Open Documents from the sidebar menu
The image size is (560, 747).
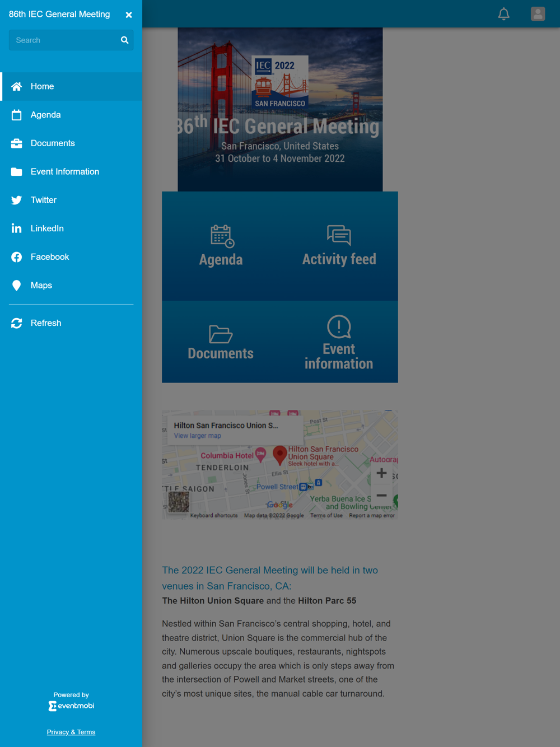coord(71,143)
